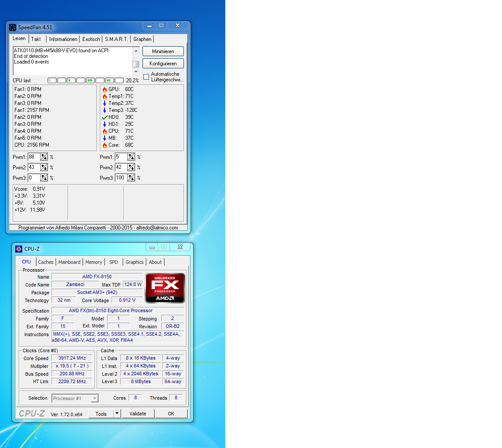502x448 pixels.
Task: Click the down arrow icon beside HD1
Action: coord(105,124)
